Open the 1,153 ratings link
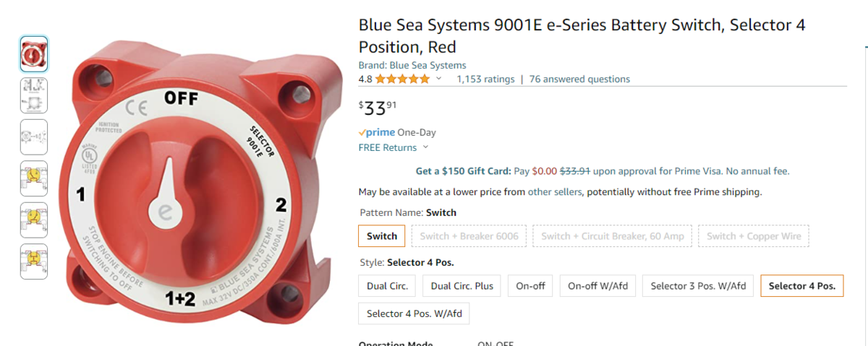The image size is (868, 346). click(485, 79)
